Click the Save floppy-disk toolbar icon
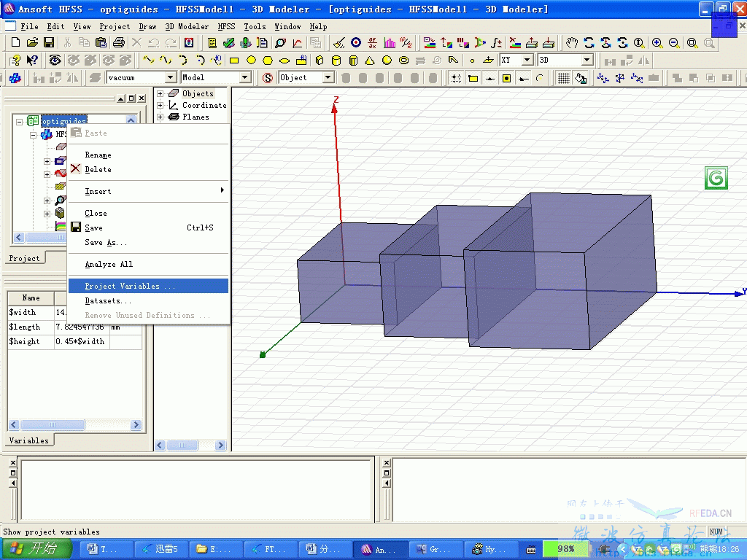747x560 pixels. click(x=49, y=42)
